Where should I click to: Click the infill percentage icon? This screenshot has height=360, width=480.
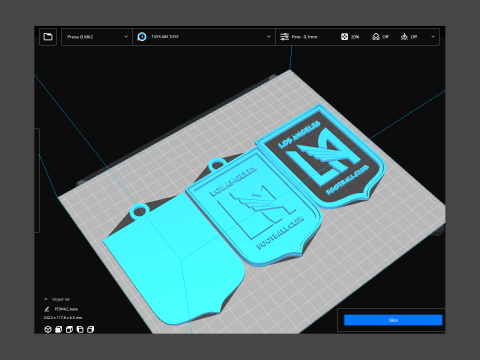[344, 37]
